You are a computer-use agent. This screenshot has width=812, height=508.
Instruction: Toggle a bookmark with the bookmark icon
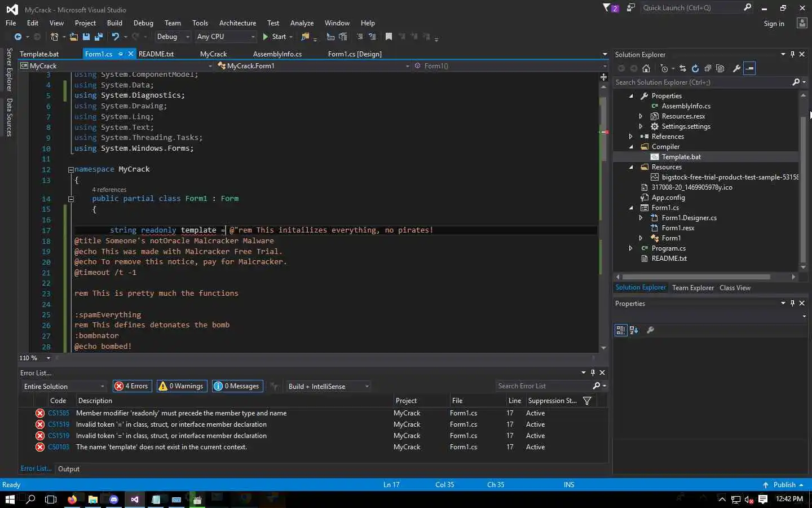click(389, 37)
